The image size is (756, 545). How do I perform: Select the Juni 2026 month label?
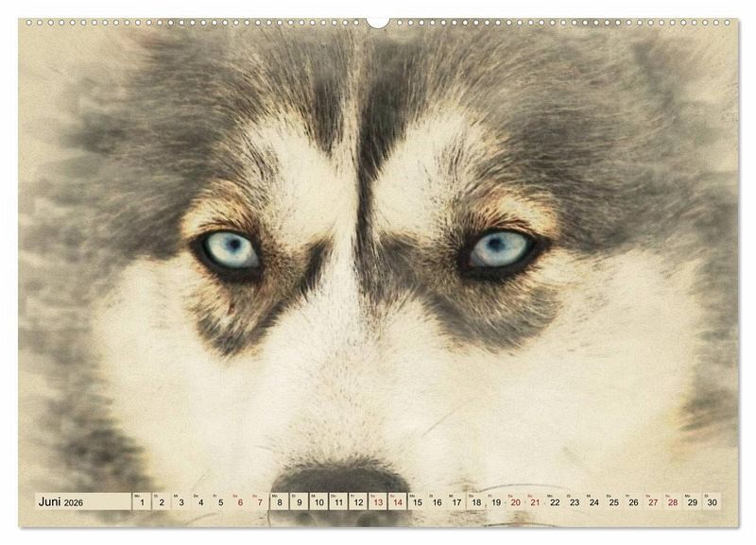click(60, 502)
